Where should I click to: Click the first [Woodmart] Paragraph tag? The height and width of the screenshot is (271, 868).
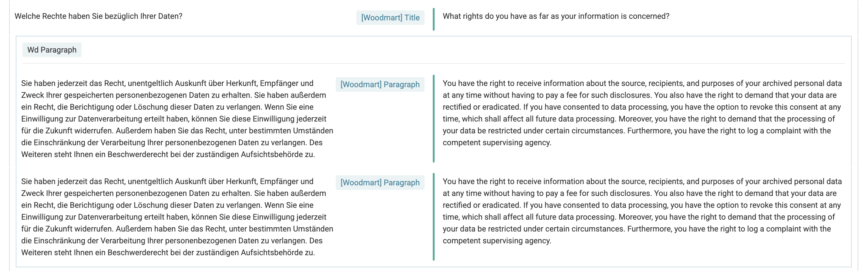pyautogui.click(x=380, y=84)
